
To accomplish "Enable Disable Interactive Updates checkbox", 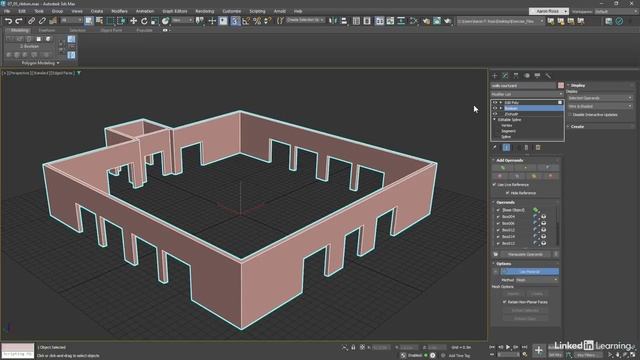I will (x=570, y=115).
